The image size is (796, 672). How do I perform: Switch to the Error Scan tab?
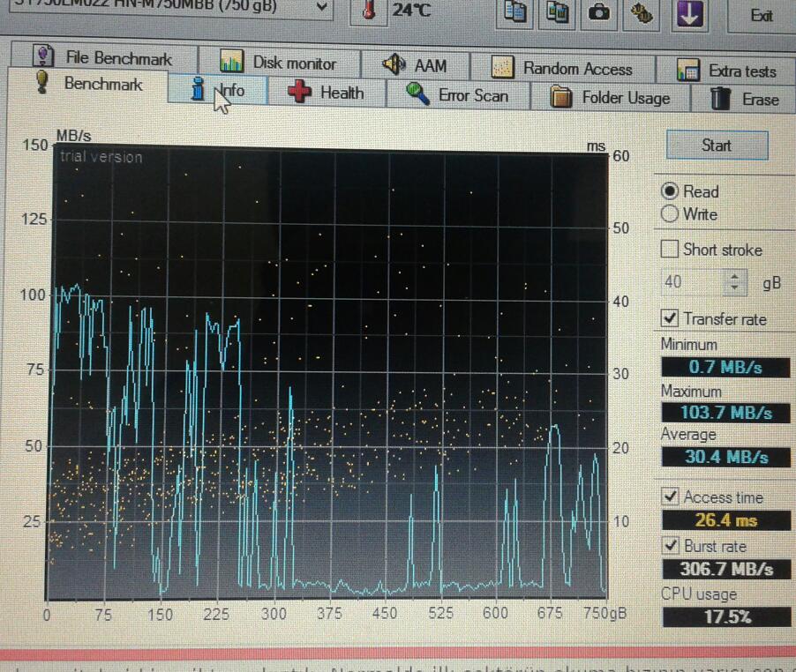457,95
